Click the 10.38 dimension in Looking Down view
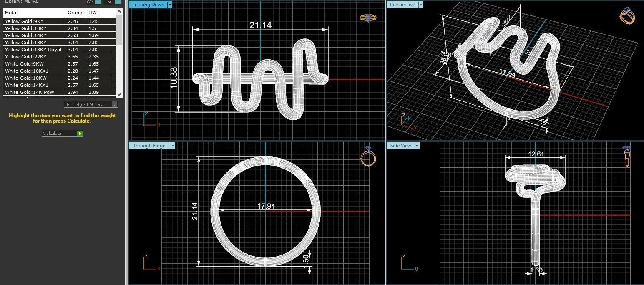Image resolution: width=644 pixels, height=285 pixels. [174, 77]
